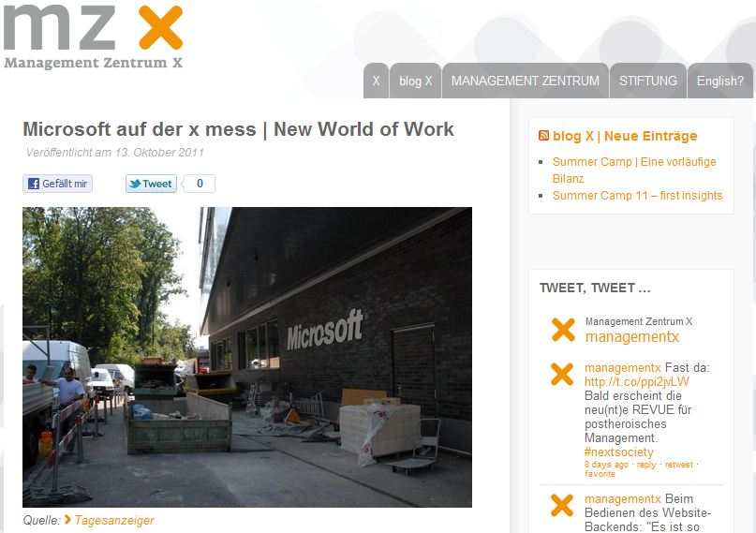Switch to the MANAGEMENT ZENTRUM tab
This screenshot has height=533, width=756.
pyautogui.click(x=525, y=81)
